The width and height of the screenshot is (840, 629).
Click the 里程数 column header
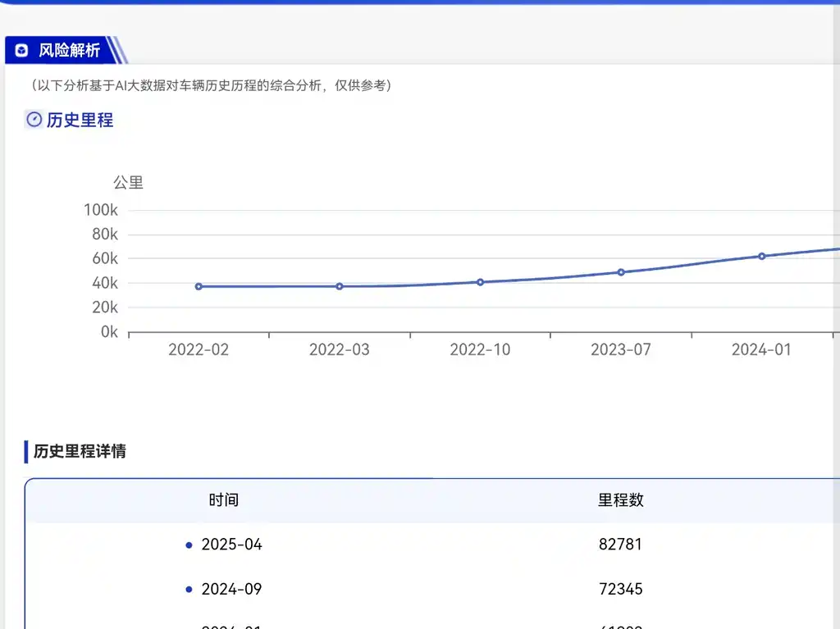[x=621, y=500]
